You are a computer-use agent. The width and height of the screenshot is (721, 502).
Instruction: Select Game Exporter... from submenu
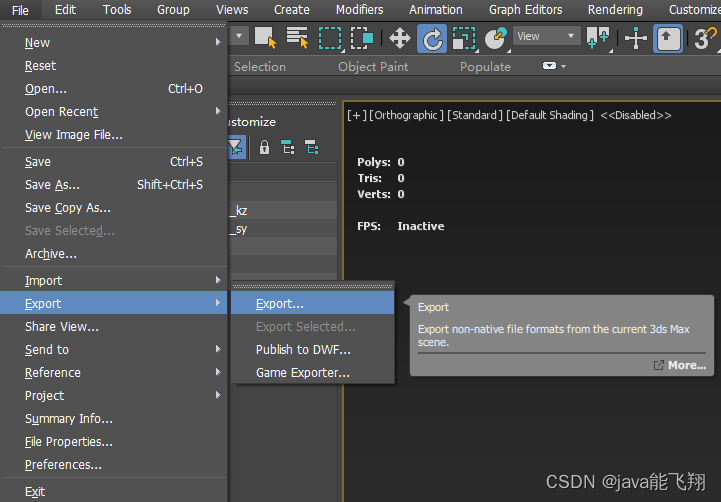pos(302,373)
